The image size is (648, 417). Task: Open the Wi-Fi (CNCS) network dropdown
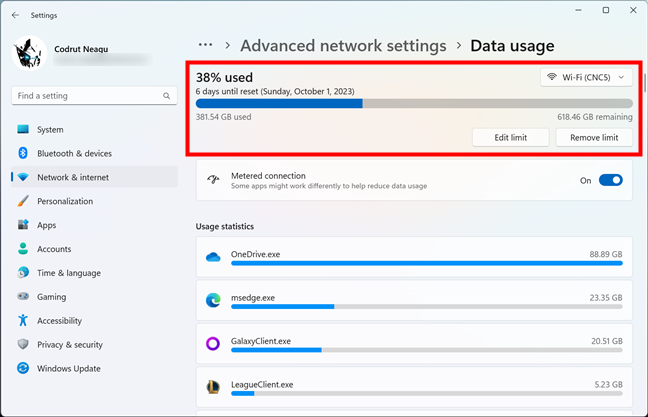[586, 77]
